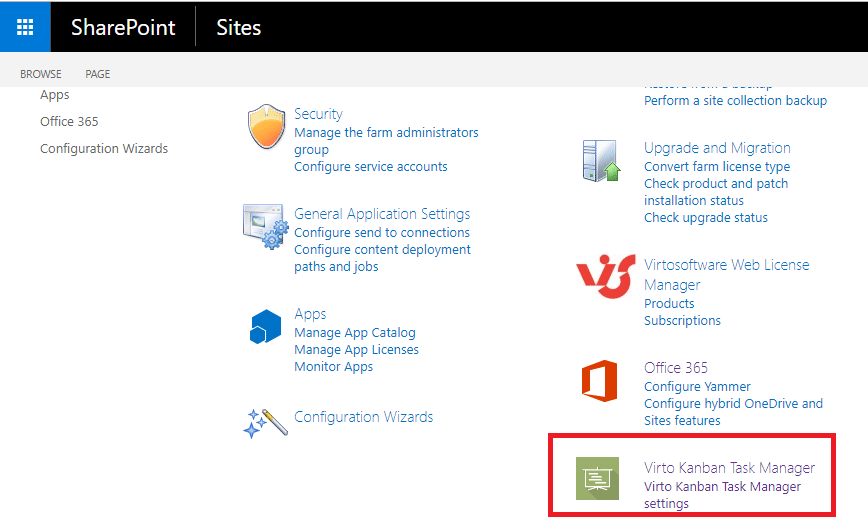
Task: Click Configure hybrid OneDrive and Sites features
Action: (x=733, y=412)
